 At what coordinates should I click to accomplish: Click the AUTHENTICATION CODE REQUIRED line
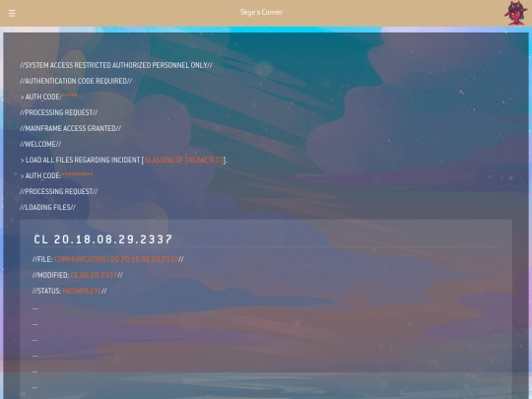(76, 81)
